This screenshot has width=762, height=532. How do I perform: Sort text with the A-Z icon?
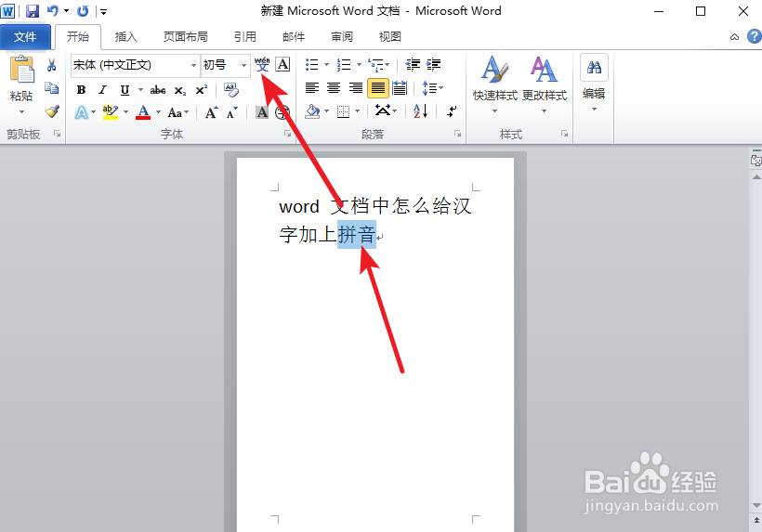pos(421,111)
